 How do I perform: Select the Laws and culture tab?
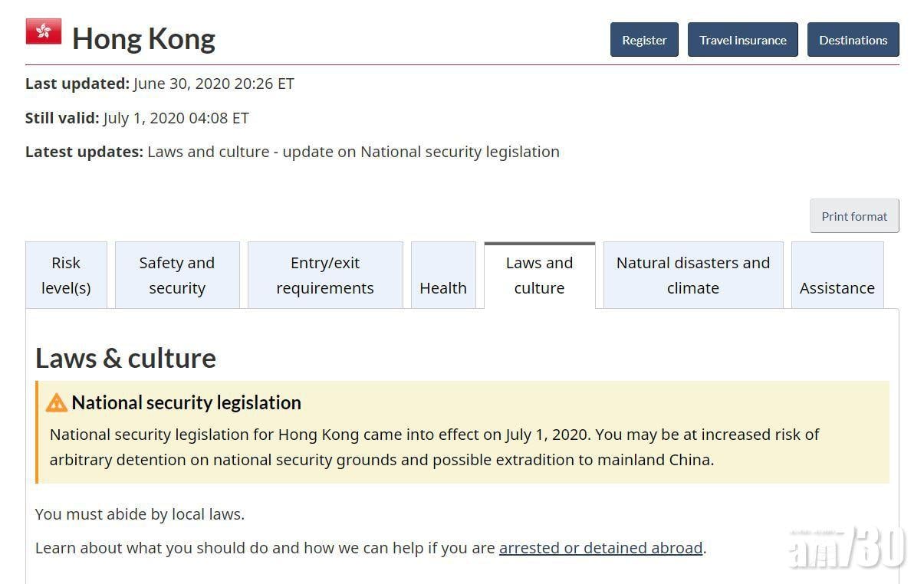[539, 275]
